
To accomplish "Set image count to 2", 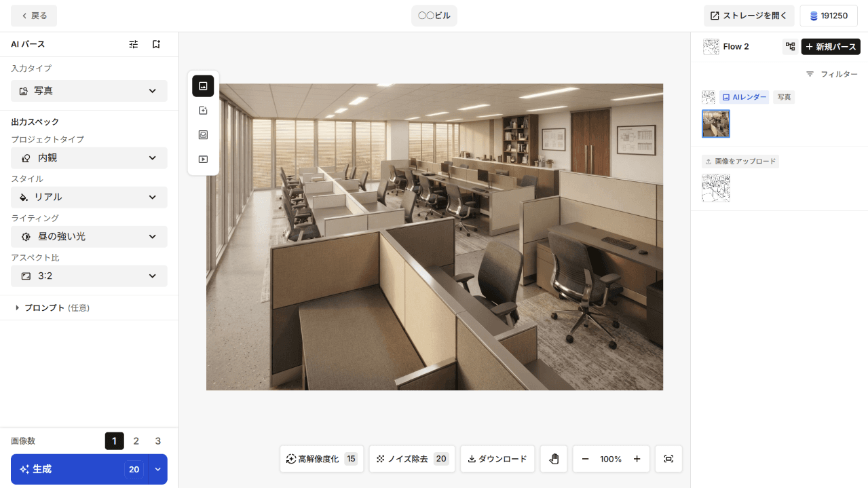I will 136,441.
